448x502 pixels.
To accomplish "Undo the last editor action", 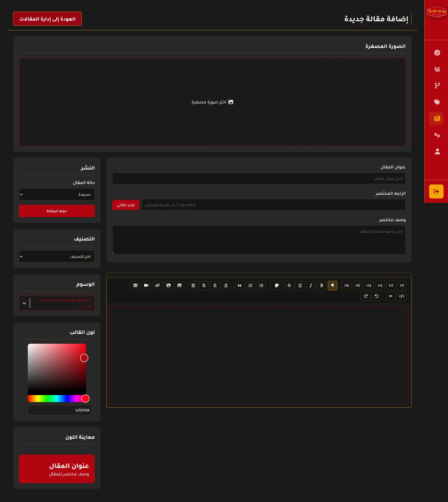I will point(377,296).
